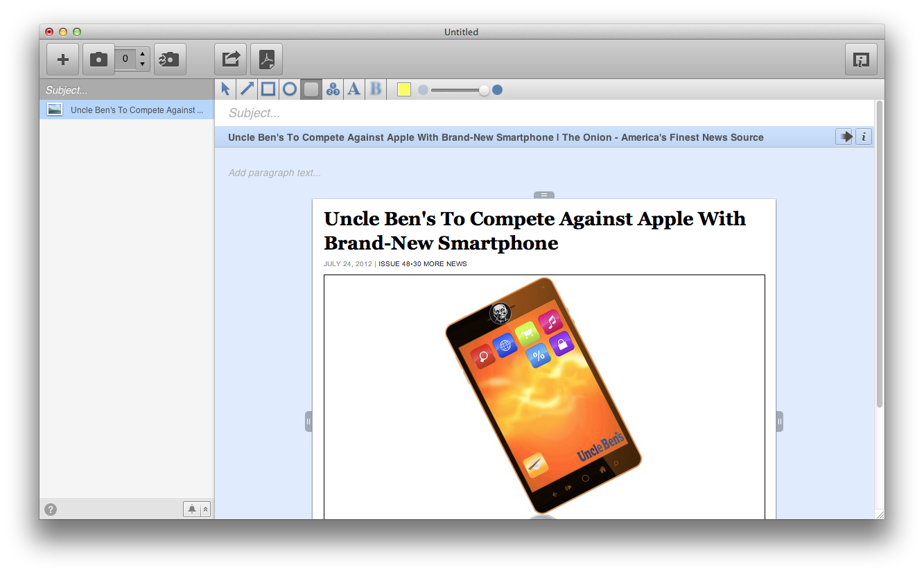Expand the double-chevron next to bell icon
924x574 pixels.
click(x=205, y=510)
